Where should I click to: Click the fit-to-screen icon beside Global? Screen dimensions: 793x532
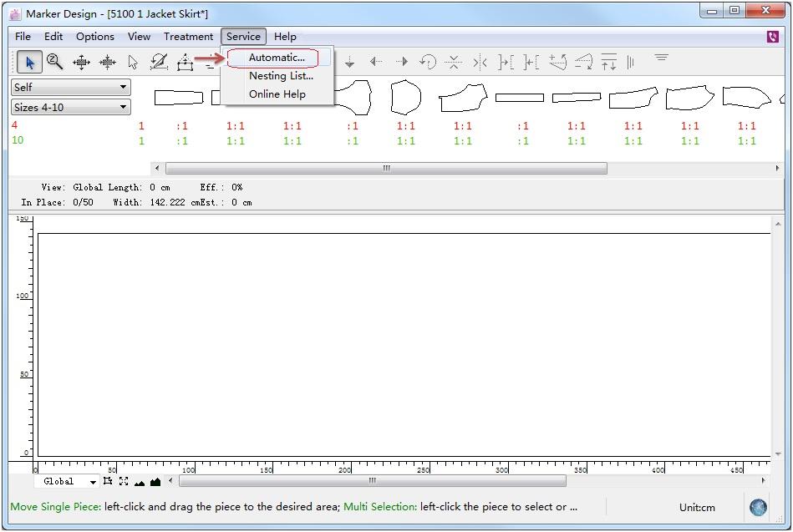coord(124,481)
